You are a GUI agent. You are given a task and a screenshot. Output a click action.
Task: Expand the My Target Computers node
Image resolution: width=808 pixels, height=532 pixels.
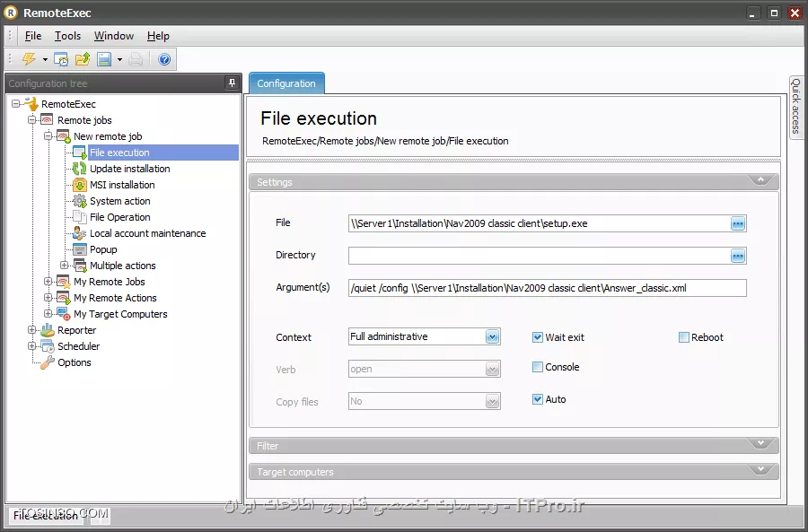(x=48, y=314)
